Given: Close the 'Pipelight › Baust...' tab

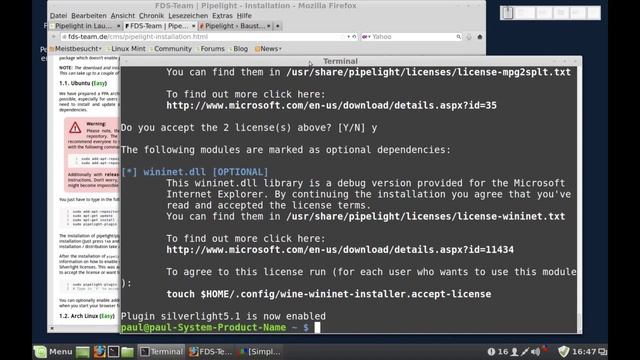Looking at the screenshot, I should point(269,26).
